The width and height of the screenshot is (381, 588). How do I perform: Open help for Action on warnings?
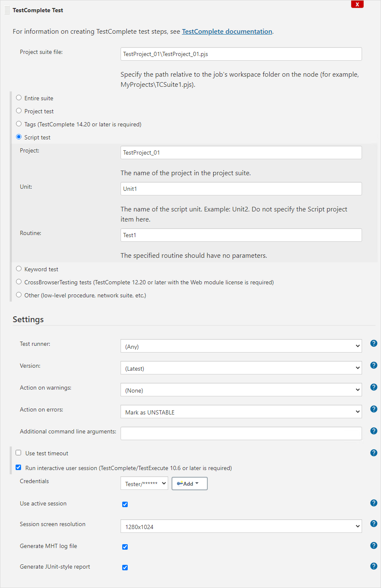(373, 387)
